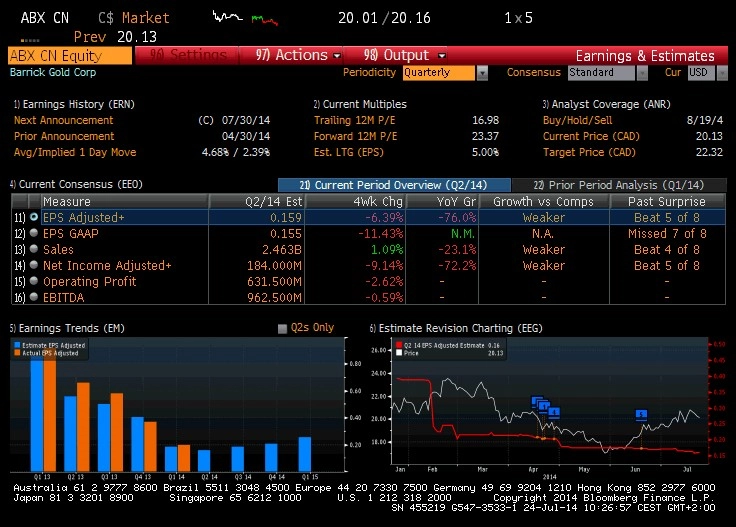Open Estimate Revision Charting (EEG) section

point(456,328)
